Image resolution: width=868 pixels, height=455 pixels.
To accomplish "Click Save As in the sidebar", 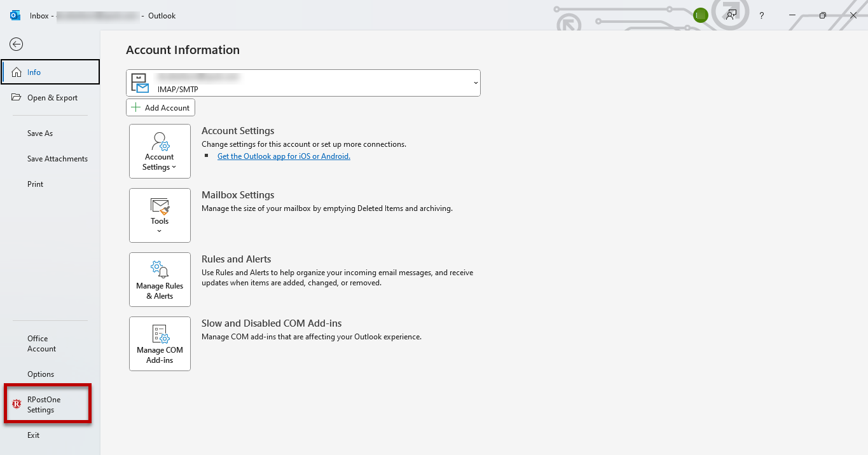I will [x=40, y=133].
